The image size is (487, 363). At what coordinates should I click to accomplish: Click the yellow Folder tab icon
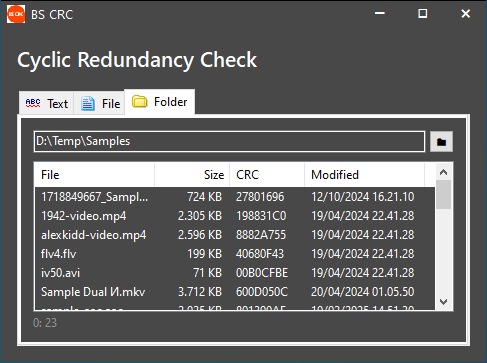pyautogui.click(x=139, y=101)
